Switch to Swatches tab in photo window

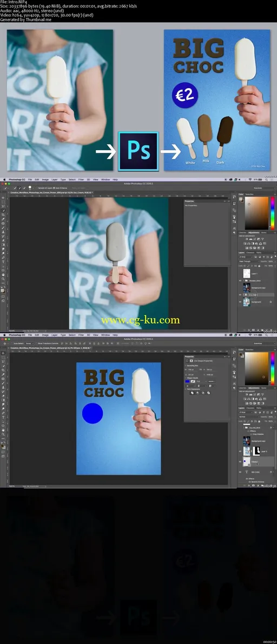pos(249,194)
